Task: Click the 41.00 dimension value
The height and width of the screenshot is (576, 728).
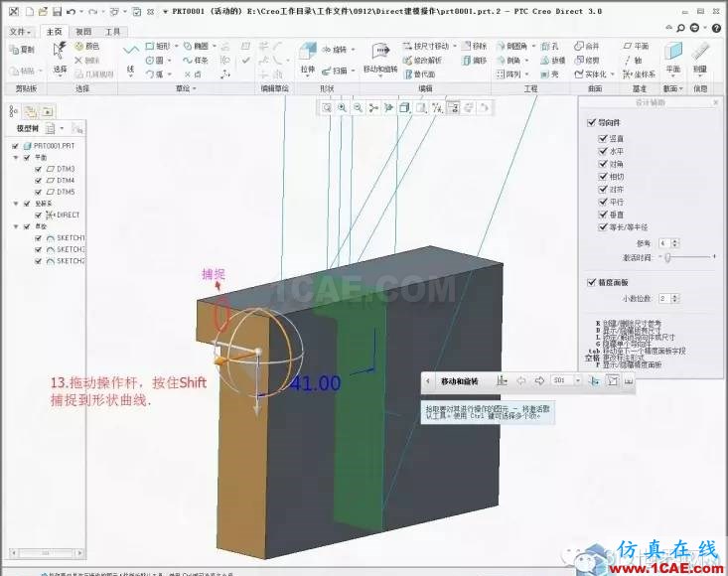Action: 316,383
